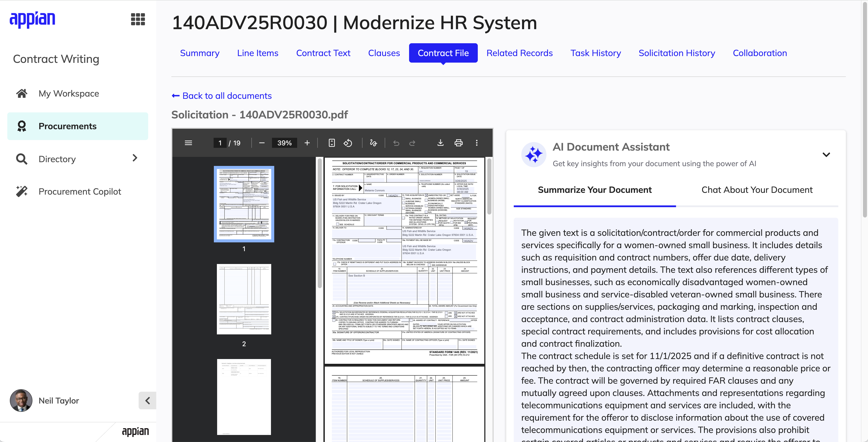Click the PDF page number field
This screenshot has width=868, height=442.
coord(220,143)
